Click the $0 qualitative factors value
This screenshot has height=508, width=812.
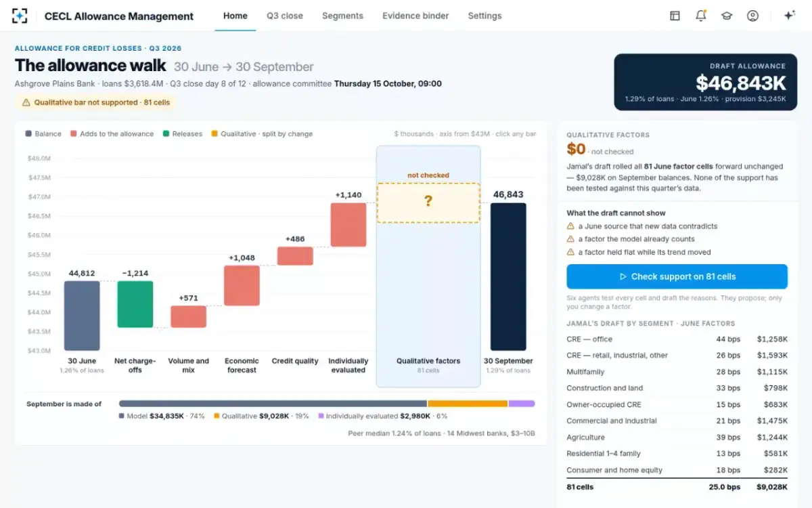click(576, 149)
